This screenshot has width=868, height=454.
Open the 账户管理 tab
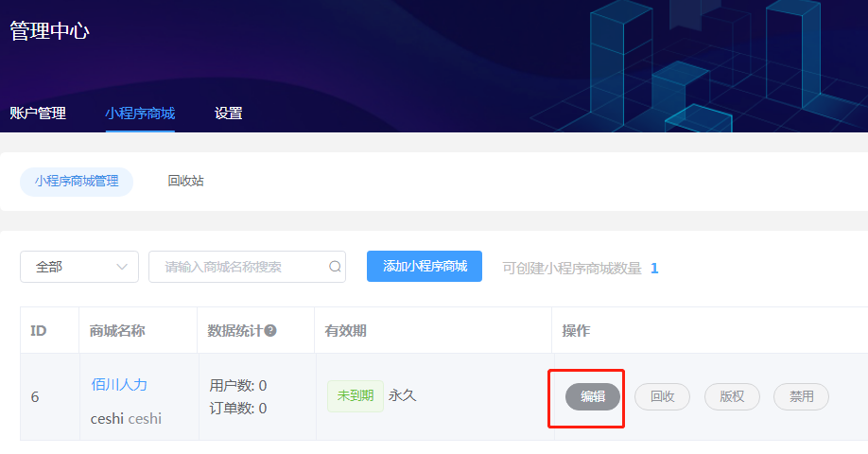(38, 113)
